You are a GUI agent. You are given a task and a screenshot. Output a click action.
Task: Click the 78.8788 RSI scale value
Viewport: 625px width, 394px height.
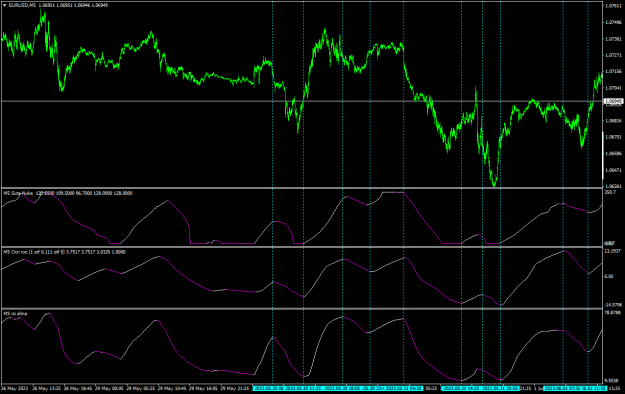pyautogui.click(x=613, y=313)
